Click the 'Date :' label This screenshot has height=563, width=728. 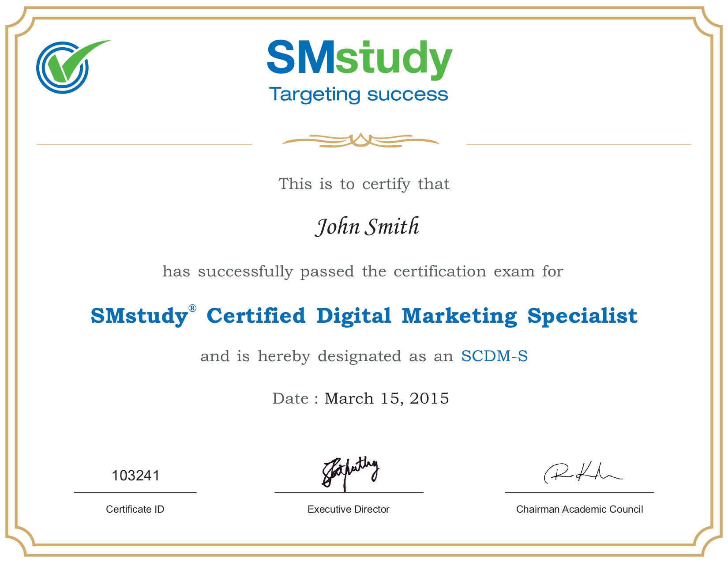point(295,398)
